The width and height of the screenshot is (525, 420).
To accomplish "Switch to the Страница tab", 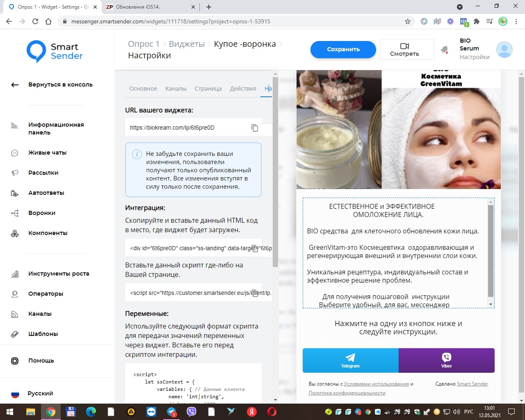I will point(208,89).
